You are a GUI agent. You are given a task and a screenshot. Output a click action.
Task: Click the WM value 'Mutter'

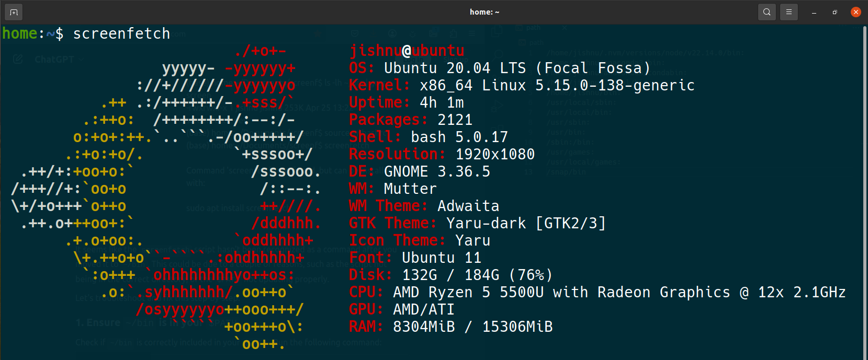(411, 189)
